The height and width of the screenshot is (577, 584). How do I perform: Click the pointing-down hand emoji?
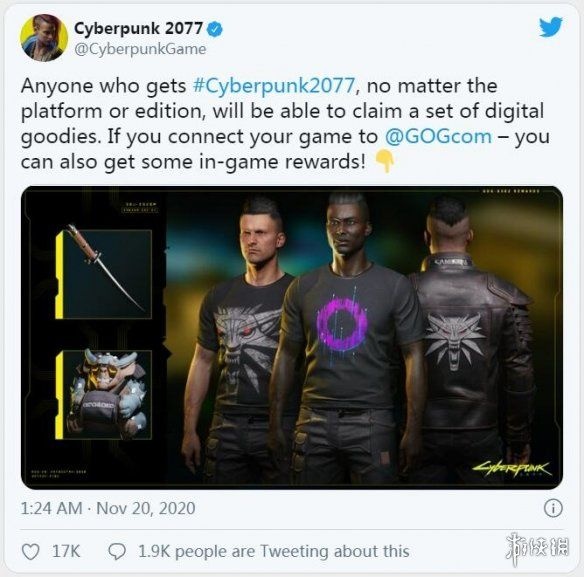coord(384,161)
